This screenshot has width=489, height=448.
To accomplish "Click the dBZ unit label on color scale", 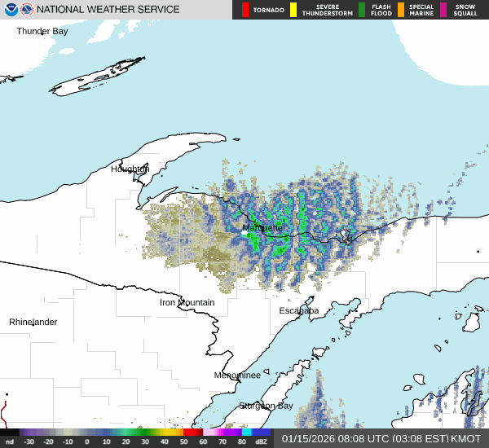I will 262,441.
